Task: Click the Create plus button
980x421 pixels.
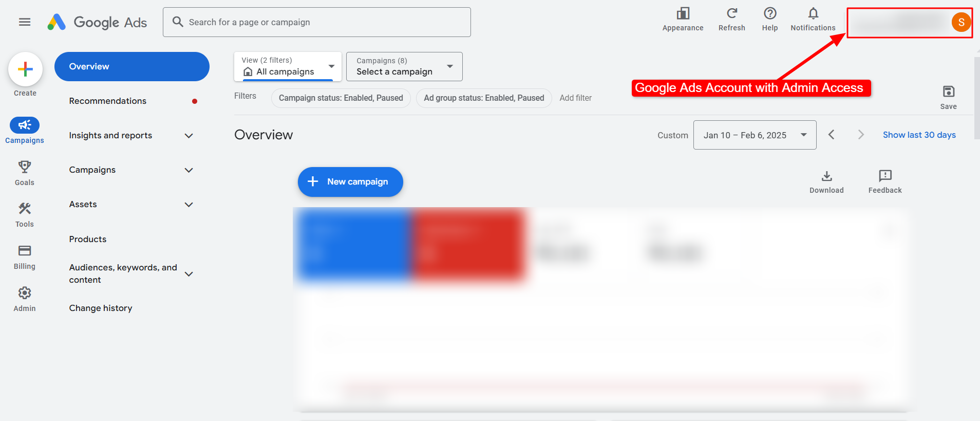Action: point(25,69)
